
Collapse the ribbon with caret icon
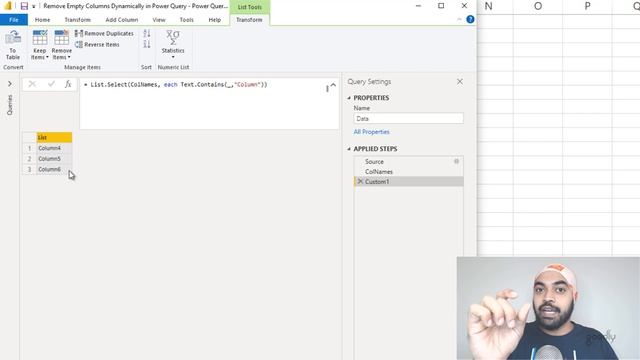tap(459, 19)
